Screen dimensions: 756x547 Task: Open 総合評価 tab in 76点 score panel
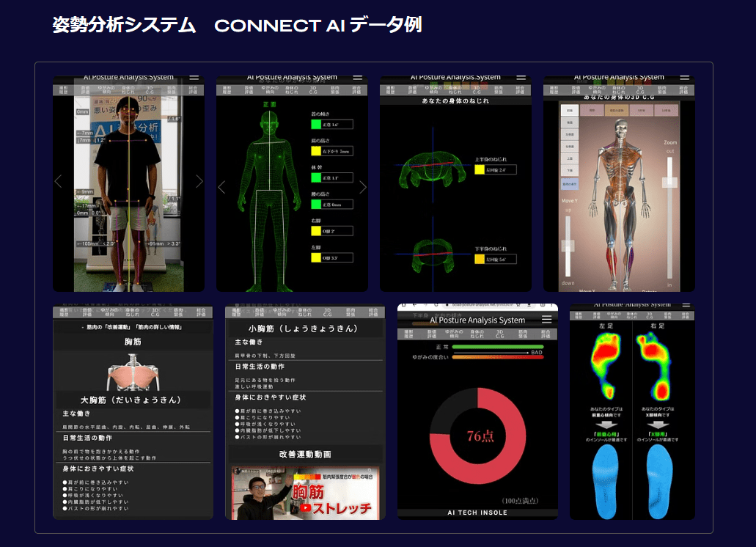point(546,334)
